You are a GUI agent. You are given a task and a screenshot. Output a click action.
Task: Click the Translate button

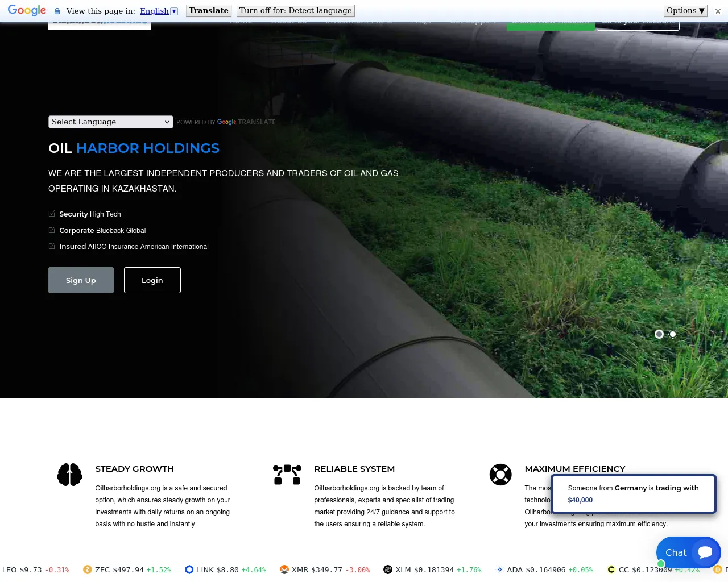(209, 11)
